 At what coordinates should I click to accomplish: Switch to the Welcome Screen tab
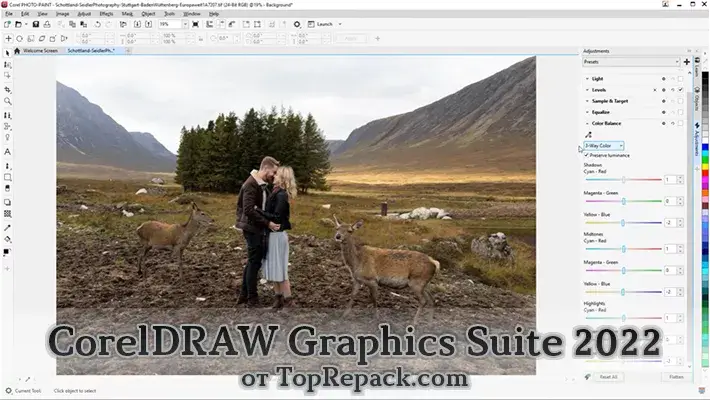40,51
